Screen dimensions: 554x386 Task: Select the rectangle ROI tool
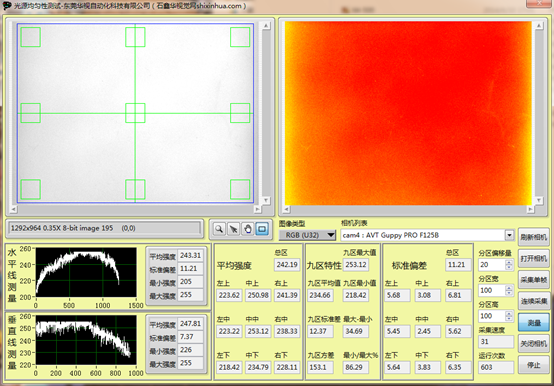point(262,229)
